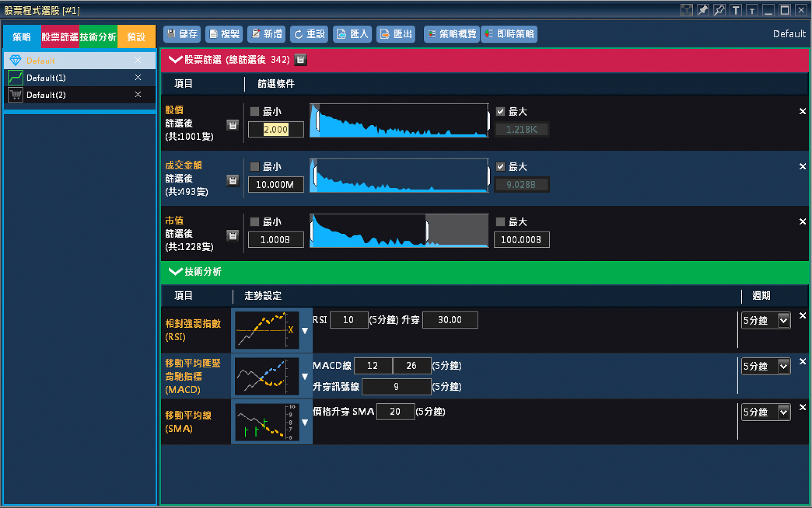Enable the 最大 checkbox for 市值
Viewport: 812px width, 508px height.
(x=500, y=221)
